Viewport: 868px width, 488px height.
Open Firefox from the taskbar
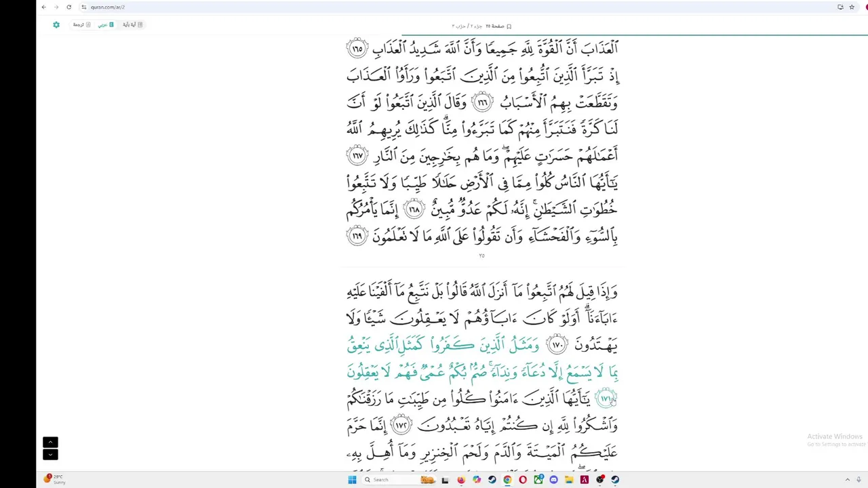461,480
